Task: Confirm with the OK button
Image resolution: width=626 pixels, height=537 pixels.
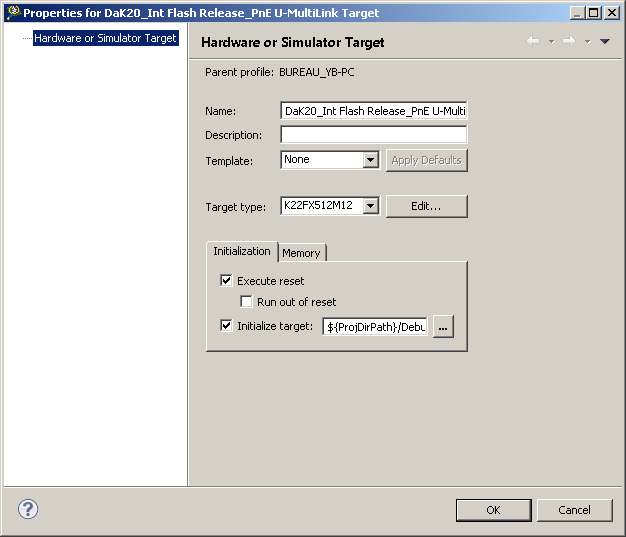Action: [x=493, y=510]
